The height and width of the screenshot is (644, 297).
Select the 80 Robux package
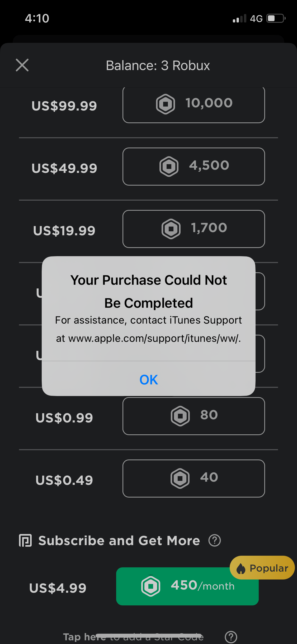coord(194,416)
